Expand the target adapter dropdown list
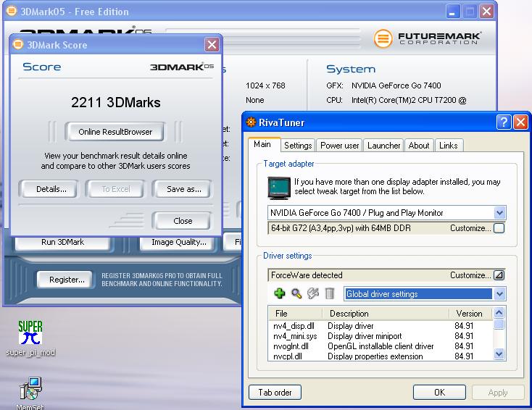 click(499, 213)
